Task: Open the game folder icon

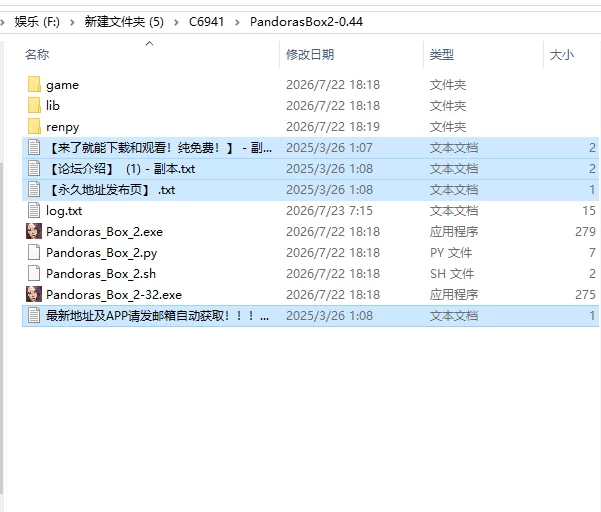Action: tap(34, 84)
